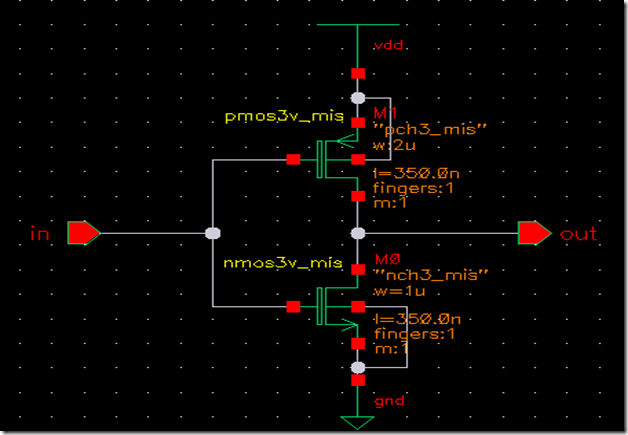Click the NMOS gate terminal square
The image size is (628, 435).
tap(293, 307)
